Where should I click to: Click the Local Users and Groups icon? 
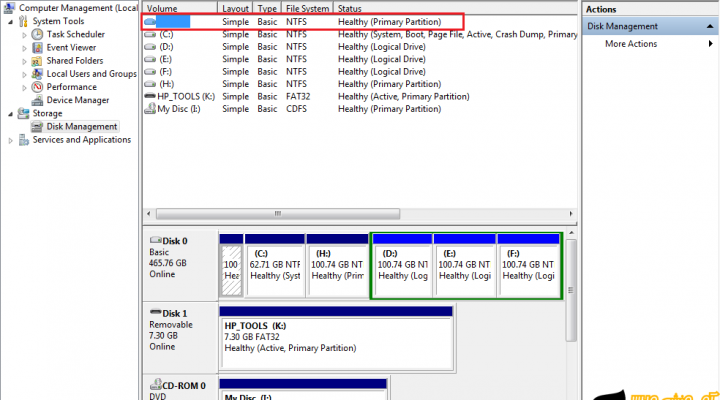[x=37, y=74]
